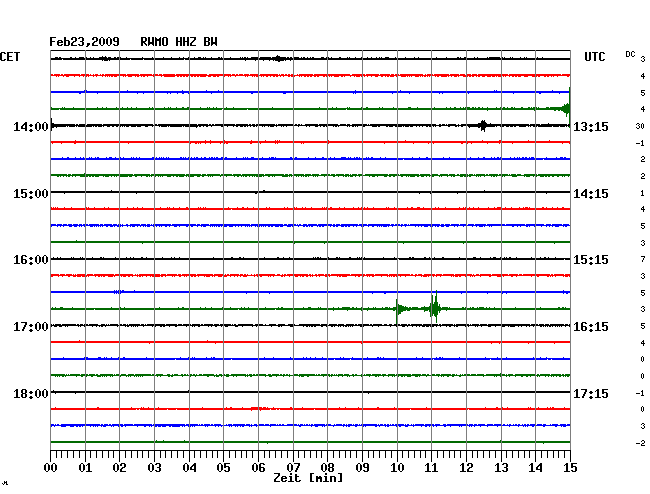Click minute tick label 15
This screenshot has height=494, width=650.
pyautogui.click(x=570, y=468)
